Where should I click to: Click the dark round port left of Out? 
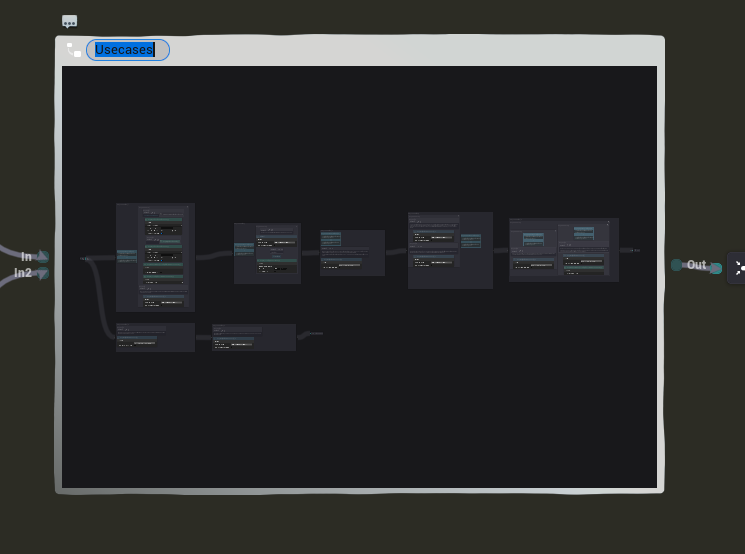click(677, 265)
